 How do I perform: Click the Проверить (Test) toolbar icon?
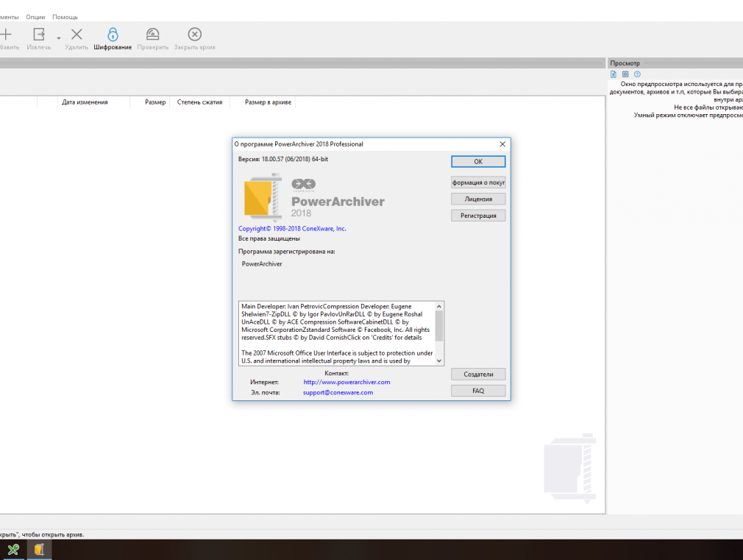(152, 34)
